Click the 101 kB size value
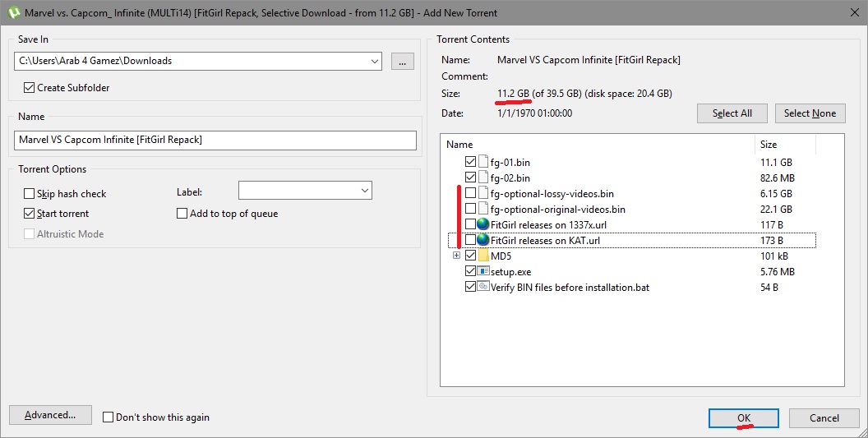This screenshot has height=438, width=868. pyautogui.click(x=774, y=256)
